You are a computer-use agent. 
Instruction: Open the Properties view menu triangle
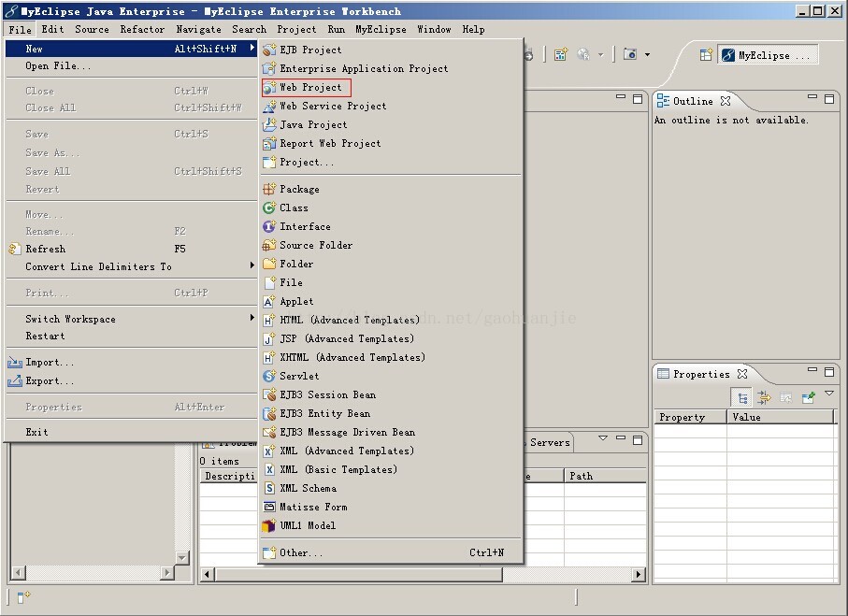point(829,394)
